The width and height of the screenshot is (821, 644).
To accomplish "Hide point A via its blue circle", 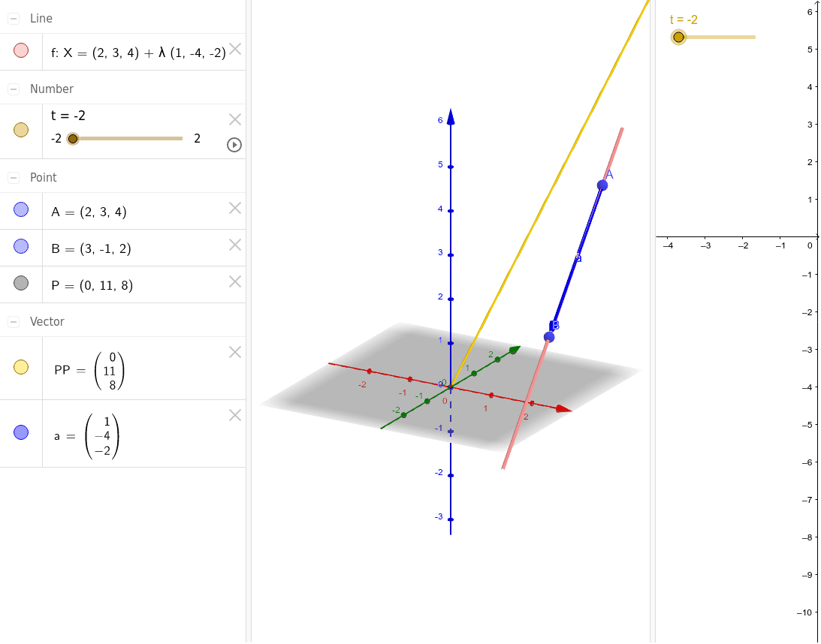I will coord(21,210).
